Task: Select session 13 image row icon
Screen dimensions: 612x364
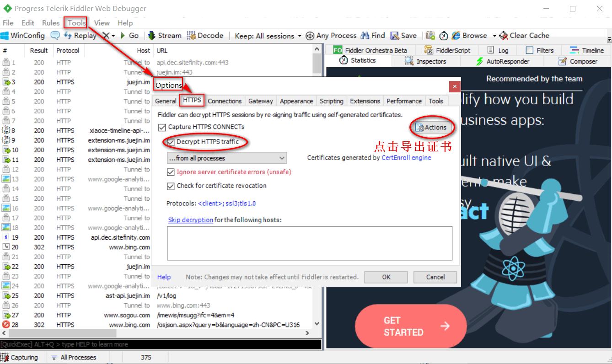Action: click(x=6, y=179)
